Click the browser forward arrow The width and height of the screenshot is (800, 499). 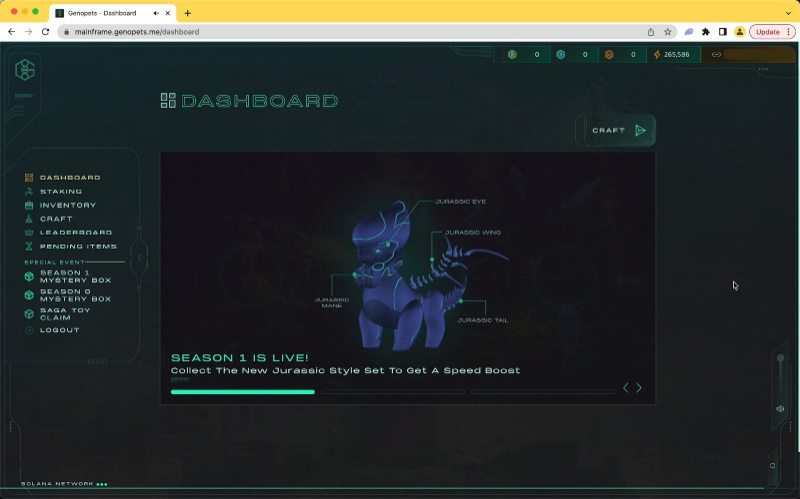coord(29,32)
